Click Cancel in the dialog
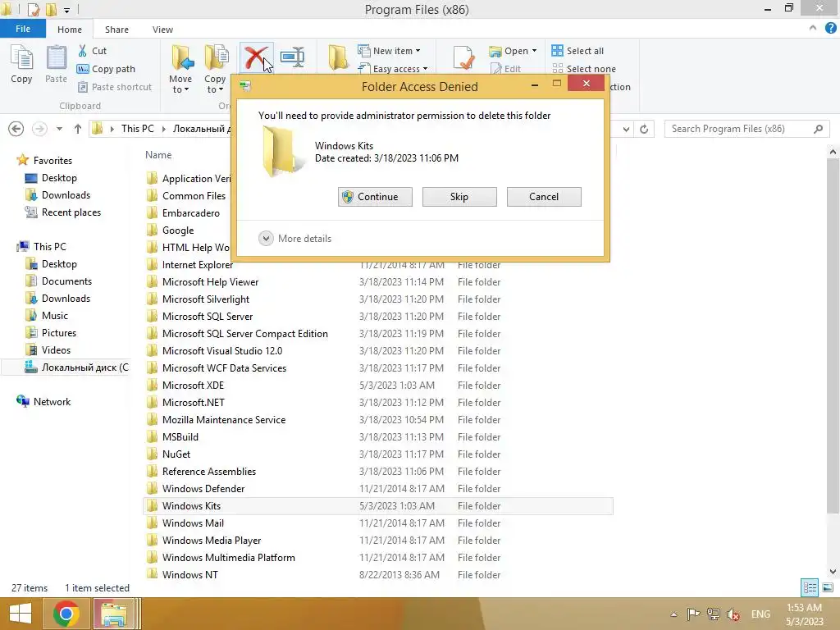The width and height of the screenshot is (840, 630). (544, 197)
